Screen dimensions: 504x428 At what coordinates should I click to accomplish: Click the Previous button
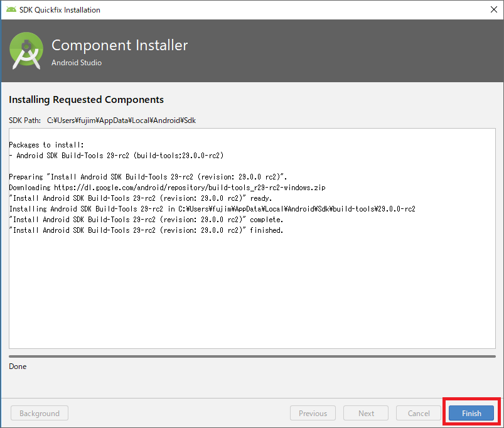point(313,413)
